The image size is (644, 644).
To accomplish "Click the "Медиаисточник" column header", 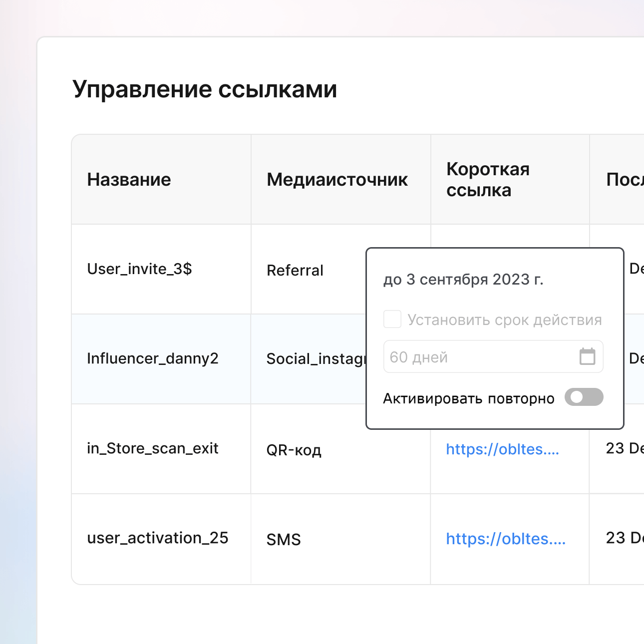I will (337, 180).
